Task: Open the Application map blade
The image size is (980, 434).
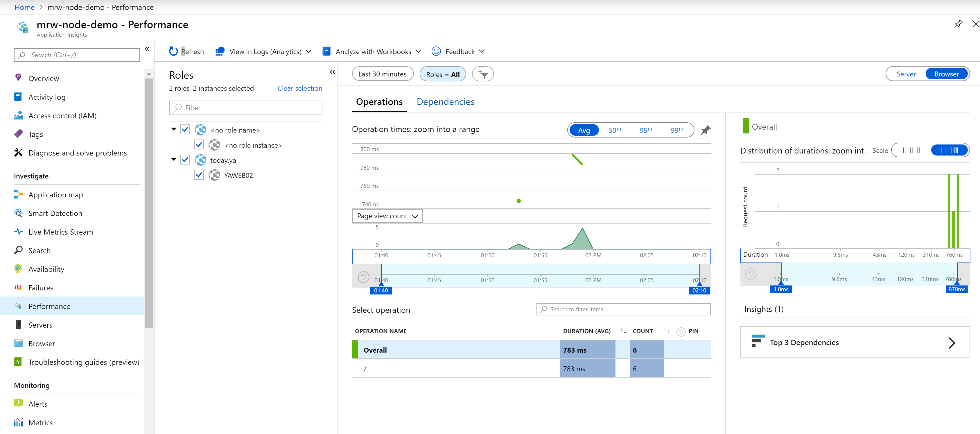Action: (55, 194)
